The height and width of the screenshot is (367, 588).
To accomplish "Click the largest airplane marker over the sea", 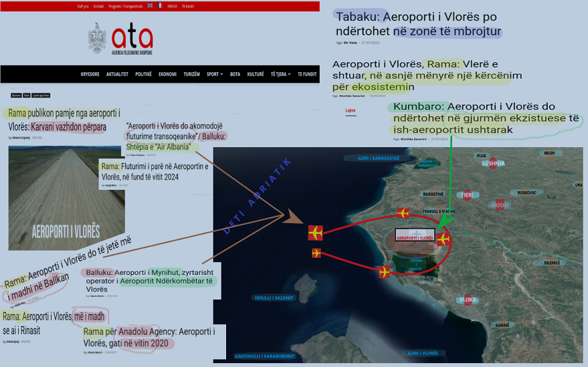I will pos(316,233).
